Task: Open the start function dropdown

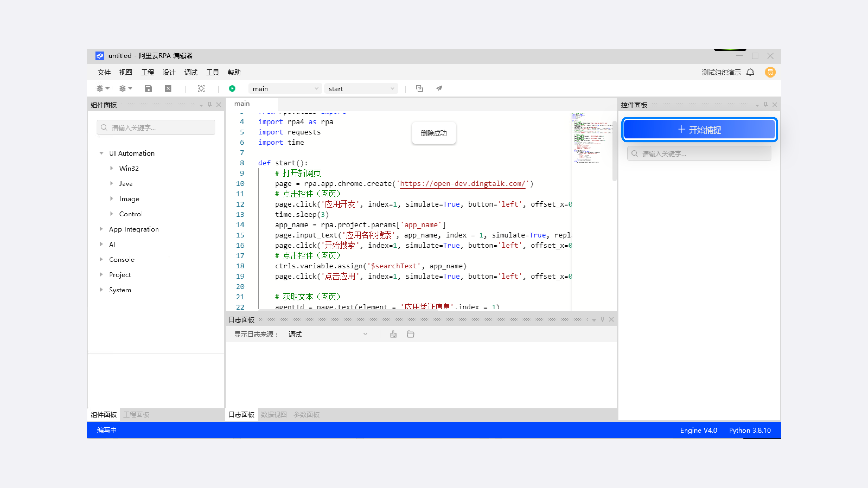Action: coord(361,89)
